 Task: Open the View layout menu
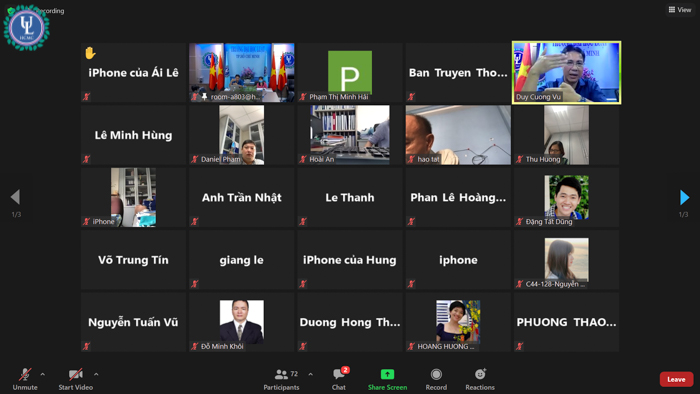[x=679, y=9]
